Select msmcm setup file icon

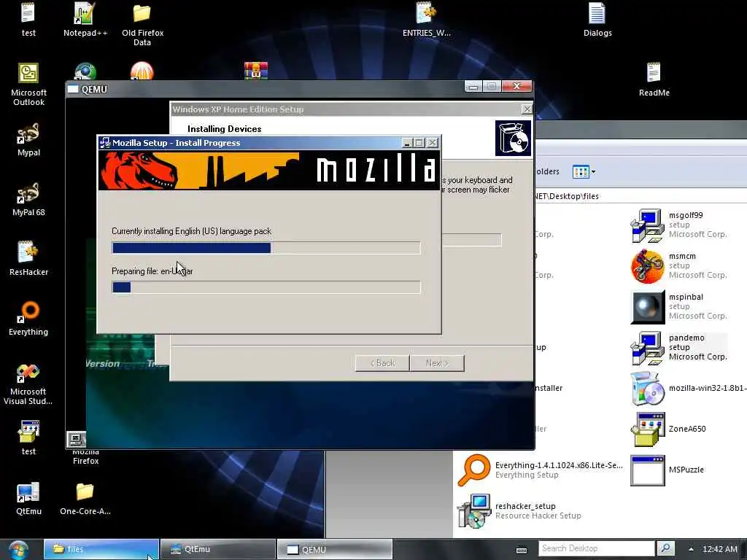[x=679, y=265]
